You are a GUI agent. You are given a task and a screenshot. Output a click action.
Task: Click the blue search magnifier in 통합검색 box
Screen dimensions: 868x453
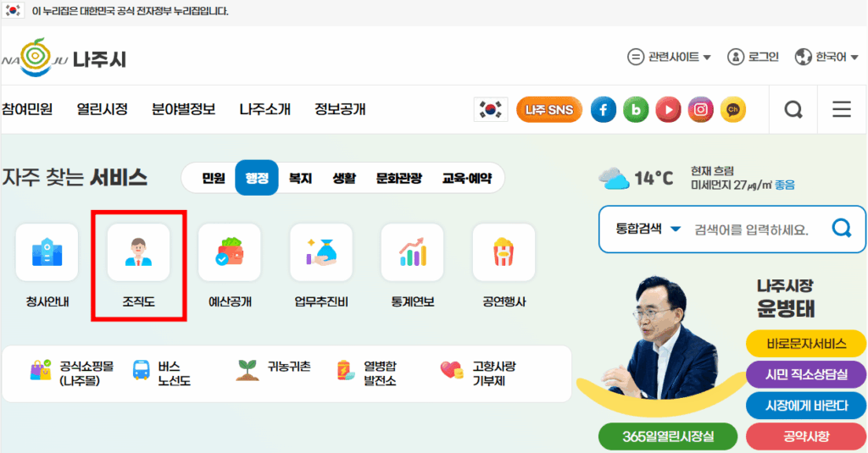coord(842,228)
